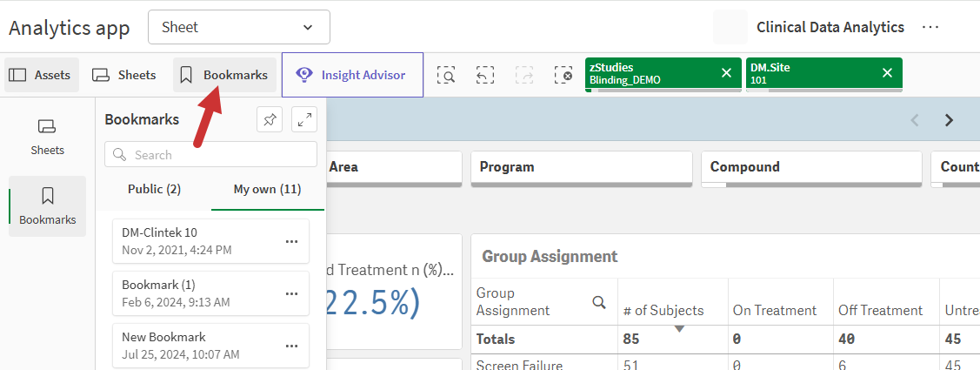Step forward in selections
The height and width of the screenshot is (370, 980).
click(x=524, y=75)
